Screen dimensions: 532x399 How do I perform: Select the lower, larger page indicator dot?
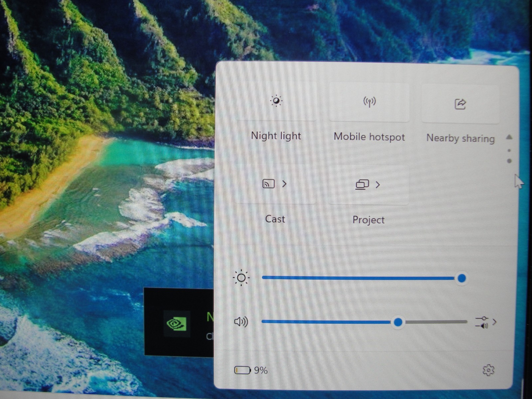[509, 161]
